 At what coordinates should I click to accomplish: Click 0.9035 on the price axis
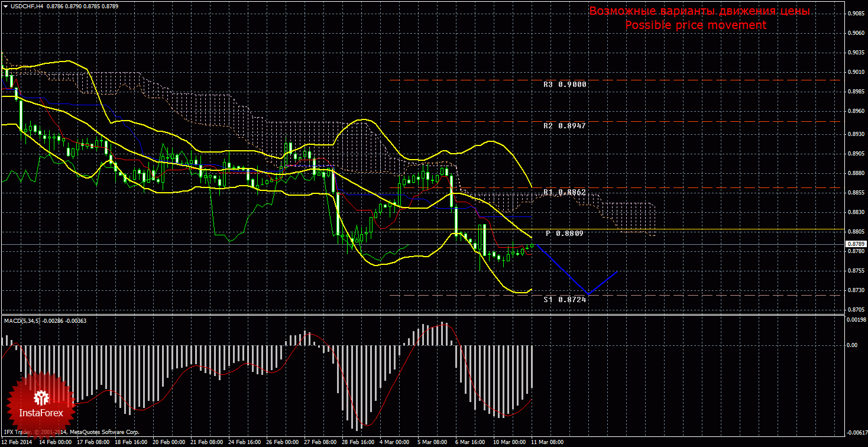point(855,53)
